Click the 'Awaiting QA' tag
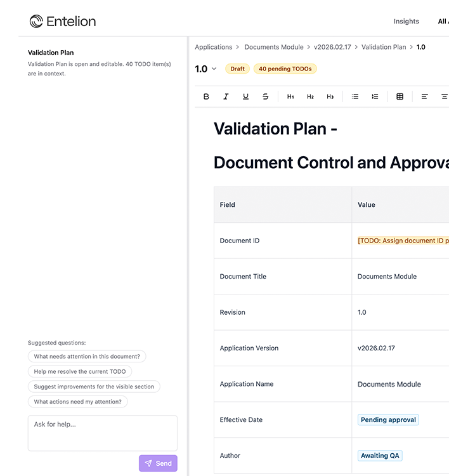449x476 pixels. click(x=380, y=456)
